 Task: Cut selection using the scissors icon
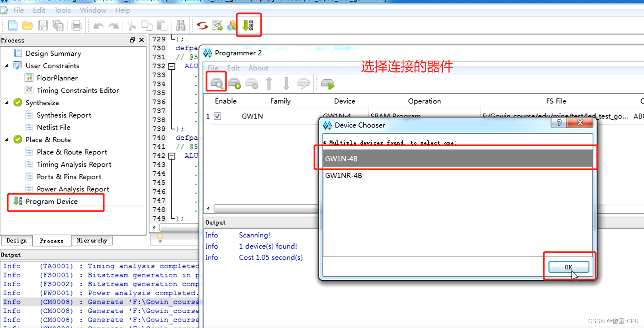pos(131,26)
